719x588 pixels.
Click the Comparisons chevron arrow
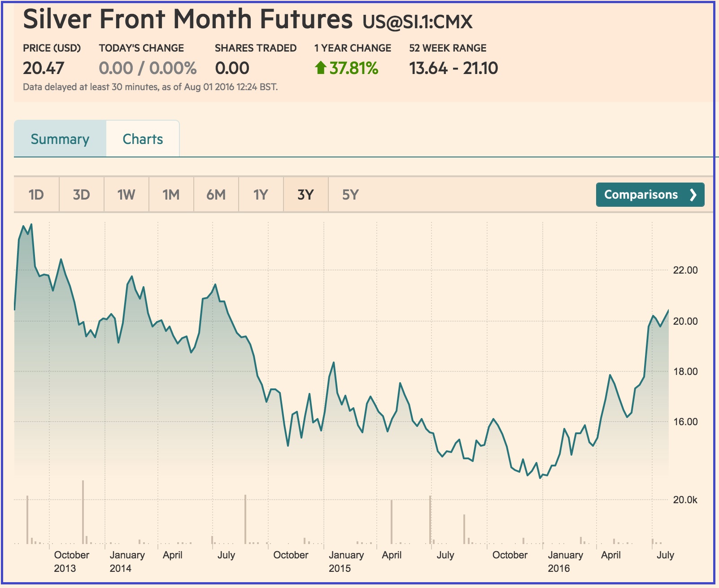click(x=693, y=195)
